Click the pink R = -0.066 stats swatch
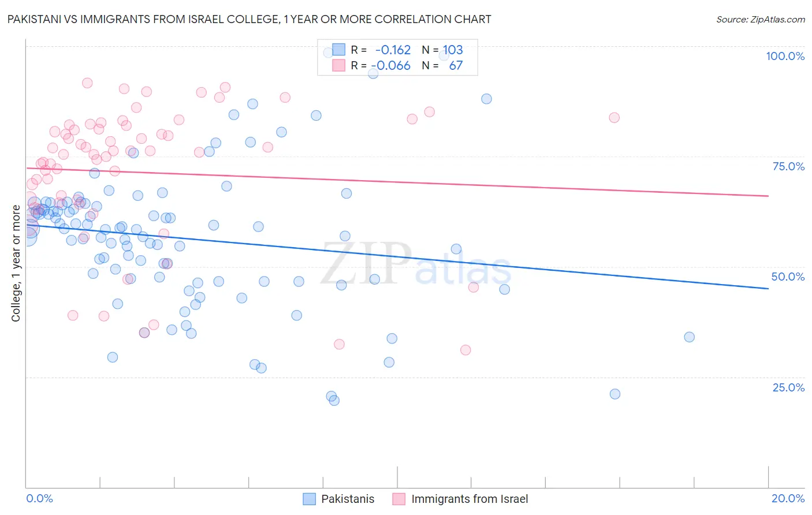This screenshot has height=515, width=812. point(338,65)
